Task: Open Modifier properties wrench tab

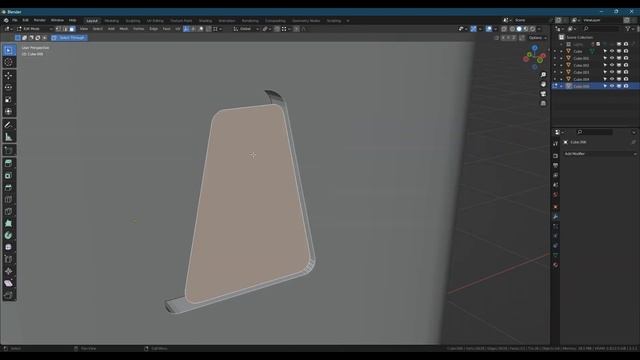Action: [x=556, y=216]
